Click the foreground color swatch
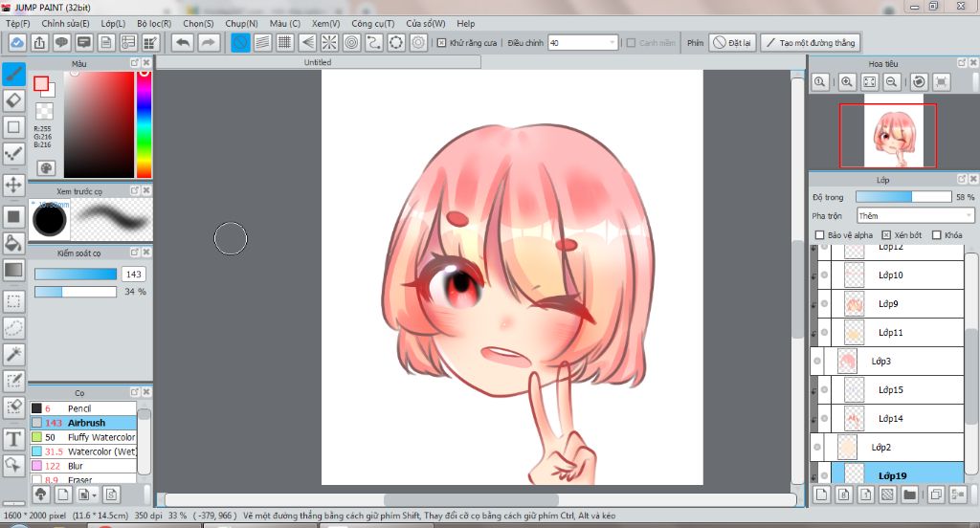The image size is (980, 528). (x=41, y=84)
